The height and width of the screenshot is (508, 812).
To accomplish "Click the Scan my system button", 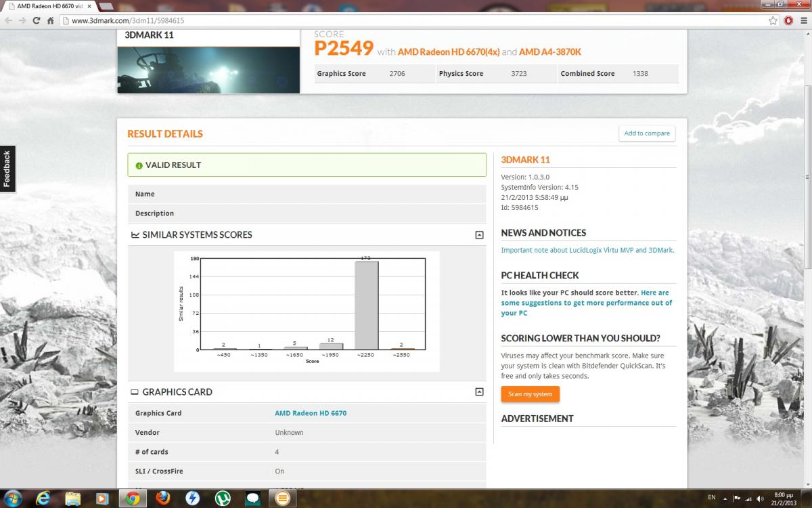I will click(x=530, y=394).
